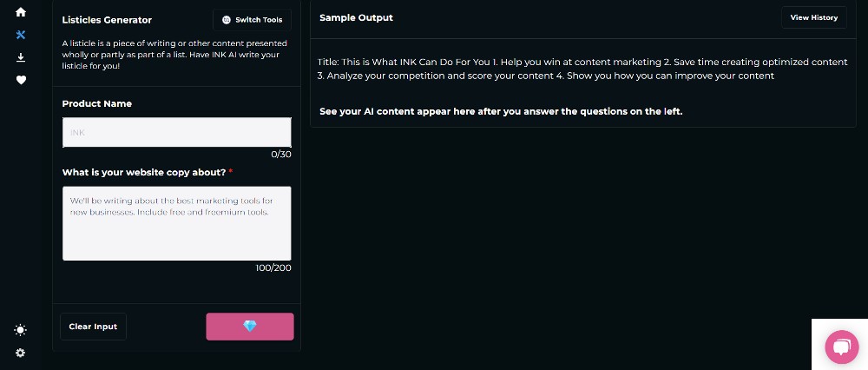
Task: Open the Switch Tools selector
Action: (x=252, y=20)
